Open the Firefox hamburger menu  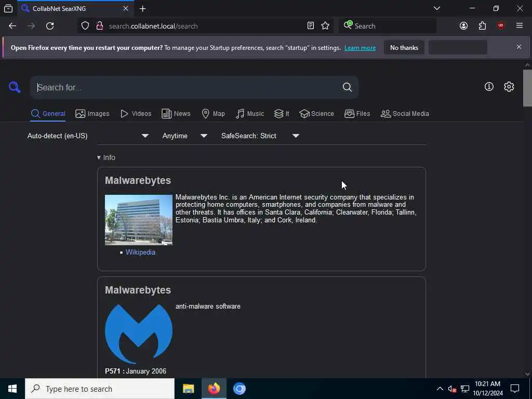[520, 26]
